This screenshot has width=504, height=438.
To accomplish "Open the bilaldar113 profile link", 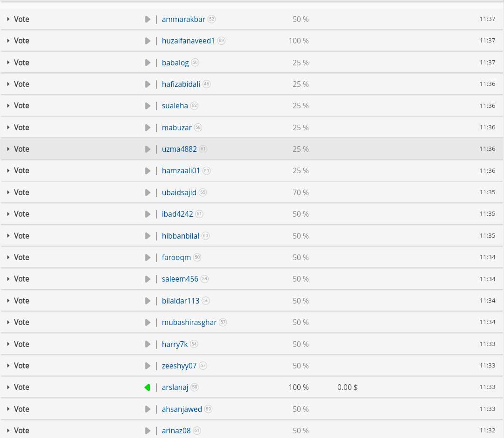I will [x=181, y=301].
